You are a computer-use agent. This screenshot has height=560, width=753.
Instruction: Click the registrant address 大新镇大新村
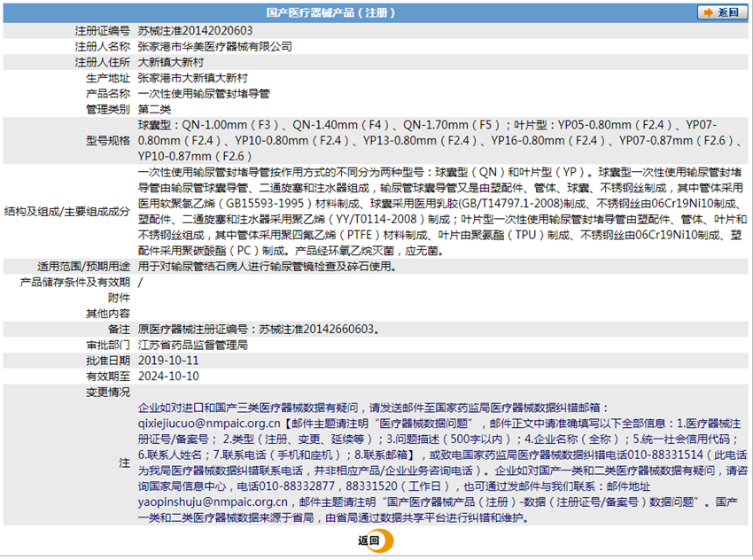click(x=170, y=62)
